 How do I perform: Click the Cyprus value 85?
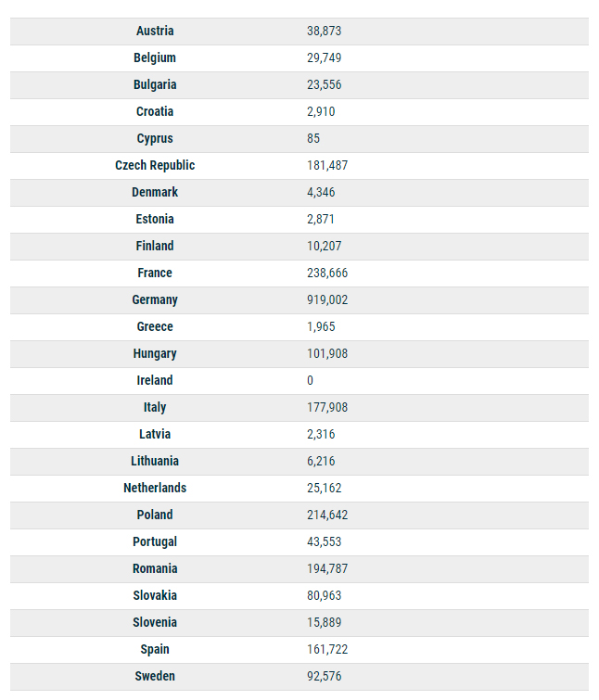pos(313,138)
